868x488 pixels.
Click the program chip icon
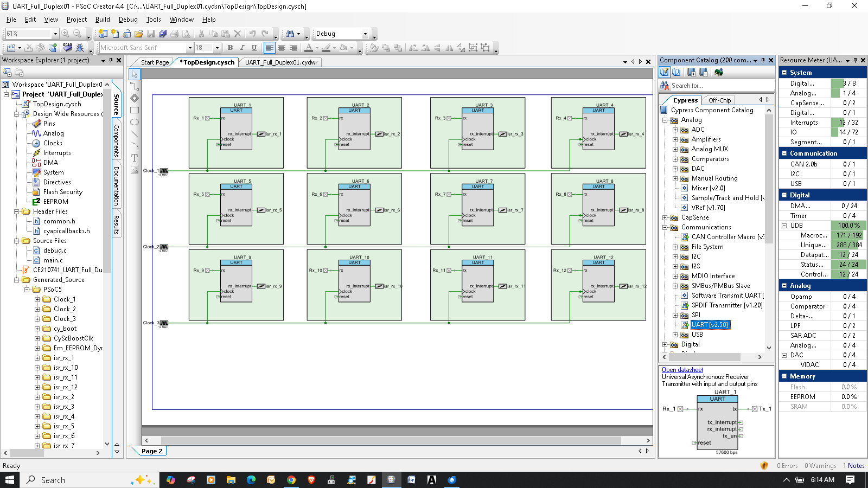tap(68, 48)
